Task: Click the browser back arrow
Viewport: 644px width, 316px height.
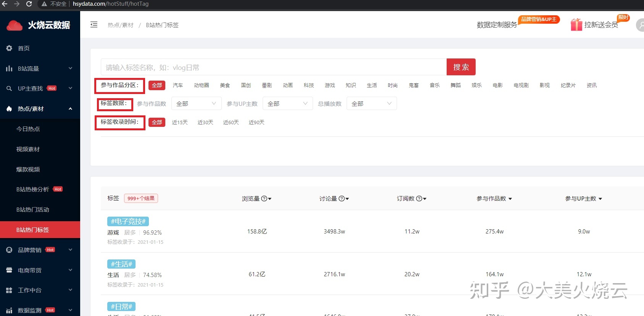Action: (x=5, y=4)
